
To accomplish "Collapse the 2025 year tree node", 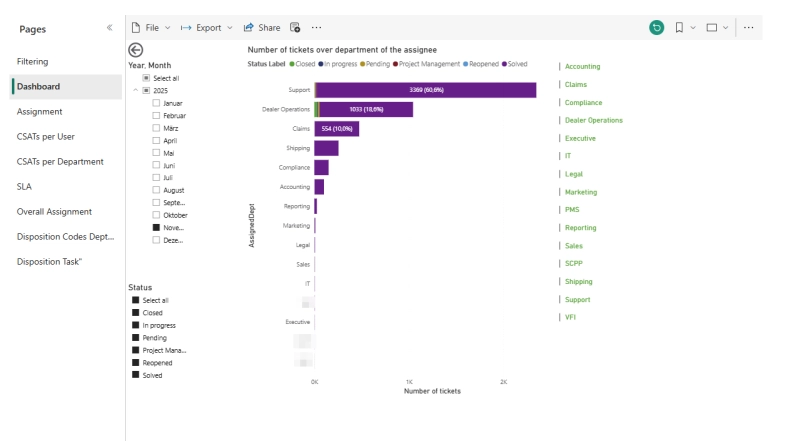I will [x=135, y=90].
